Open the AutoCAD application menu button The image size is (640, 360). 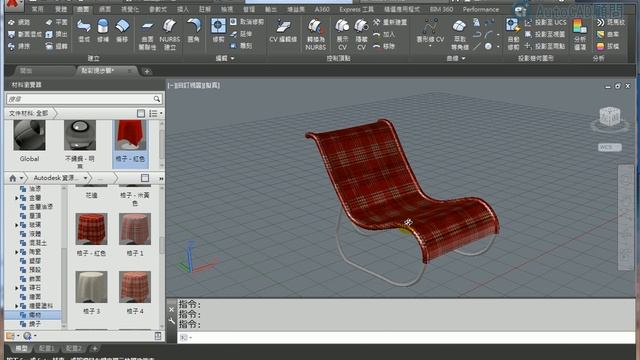pyautogui.click(x=13, y=5)
